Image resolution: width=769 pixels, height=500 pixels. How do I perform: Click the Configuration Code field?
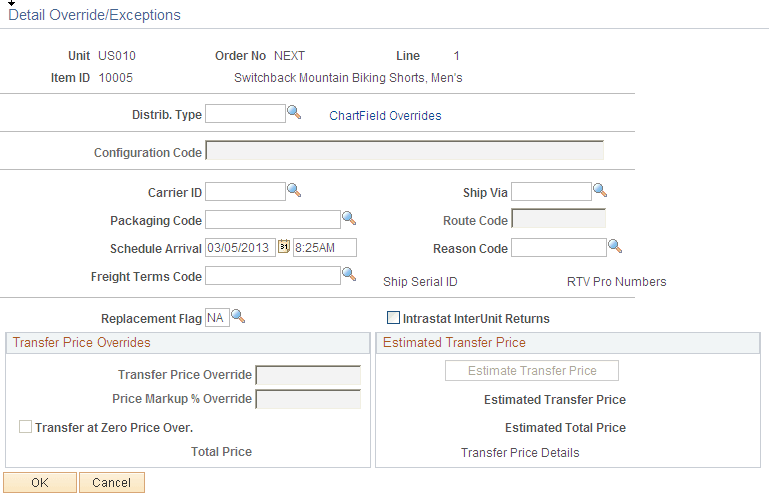coord(405,150)
